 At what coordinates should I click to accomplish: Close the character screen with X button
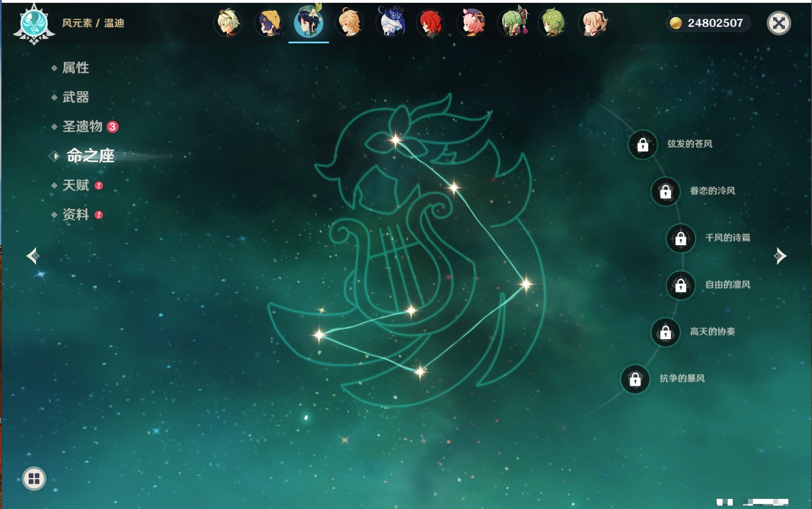point(779,23)
